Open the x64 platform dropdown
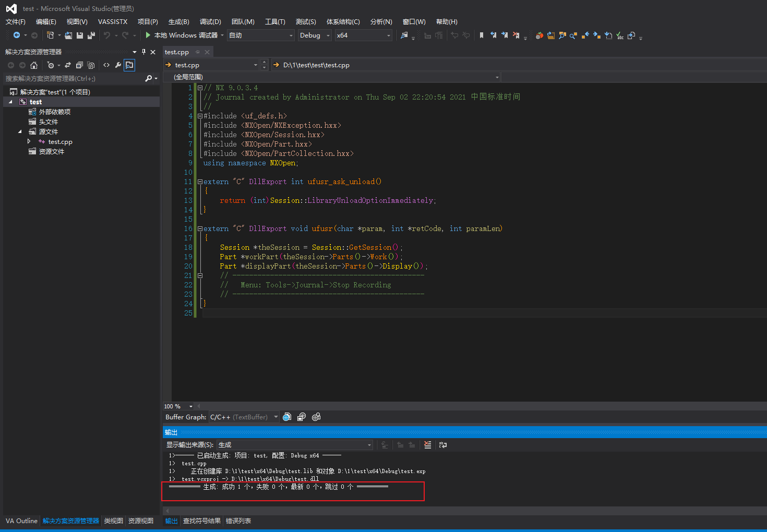This screenshot has height=532, width=767. pos(363,35)
